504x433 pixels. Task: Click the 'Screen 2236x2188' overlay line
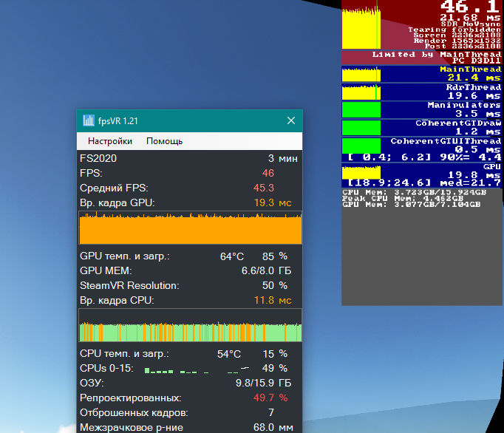tap(457, 35)
